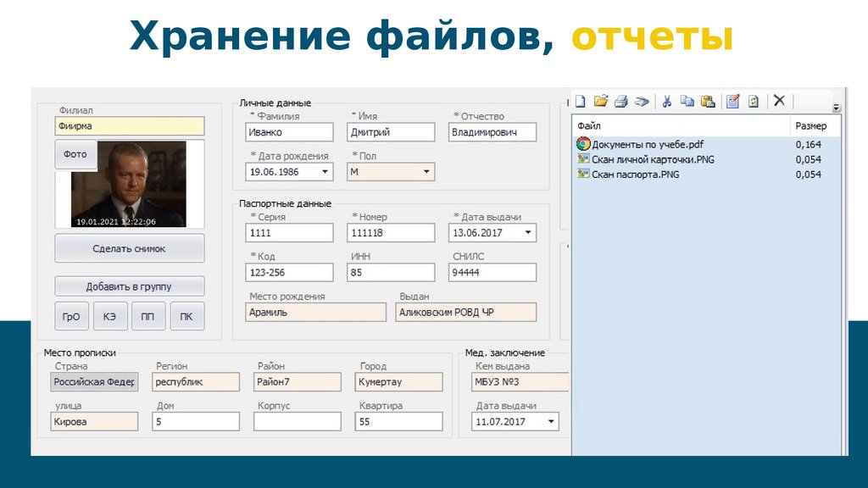The image size is (868, 488).
Task: Click the Copy icon in files toolbar
Action: [x=687, y=102]
